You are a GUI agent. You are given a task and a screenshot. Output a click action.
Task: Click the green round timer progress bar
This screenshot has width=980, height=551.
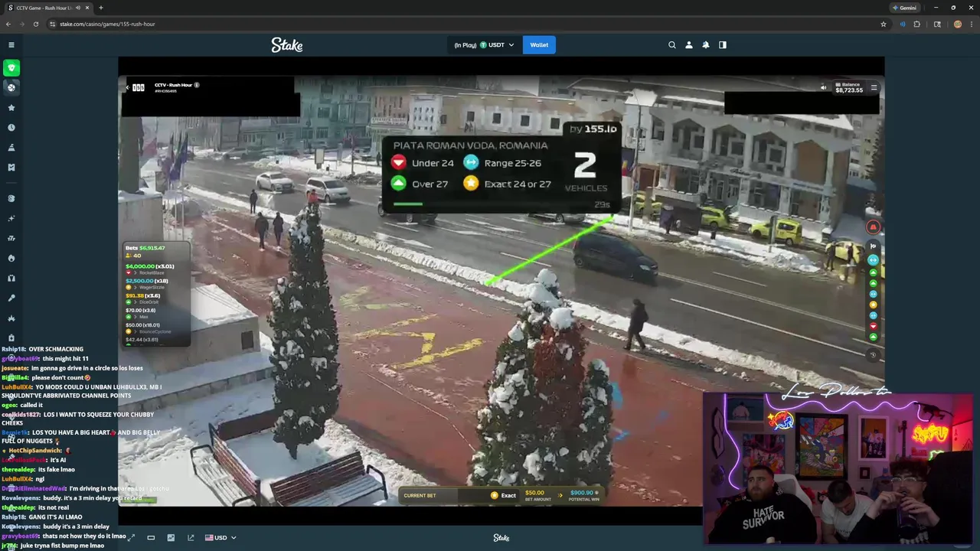click(408, 204)
